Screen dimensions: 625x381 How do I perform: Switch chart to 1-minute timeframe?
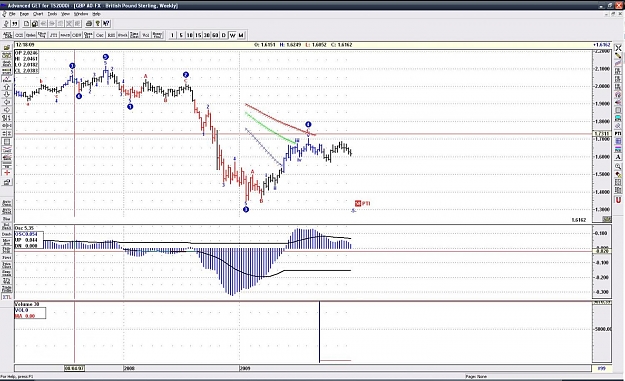pos(172,35)
